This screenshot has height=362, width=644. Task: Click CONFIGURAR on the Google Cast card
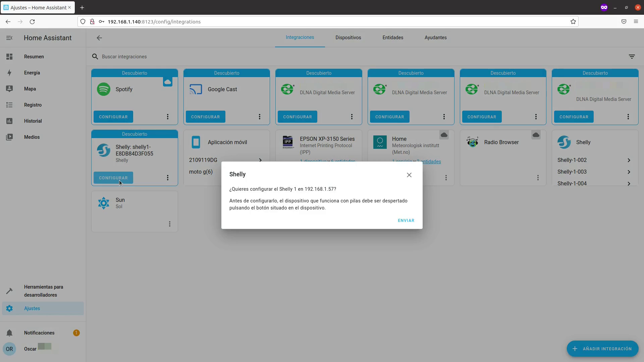coord(205,117)
